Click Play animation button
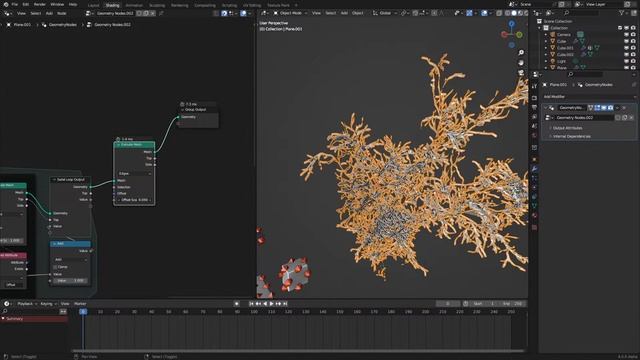 pyautogui.click(x=272, y=304)
